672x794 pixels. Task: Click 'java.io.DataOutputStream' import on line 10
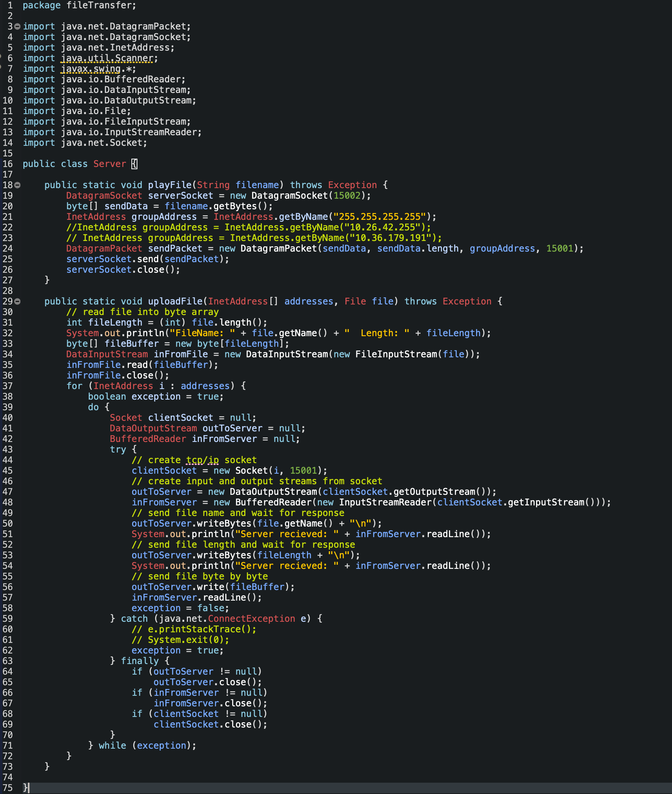tap(126, 100)
